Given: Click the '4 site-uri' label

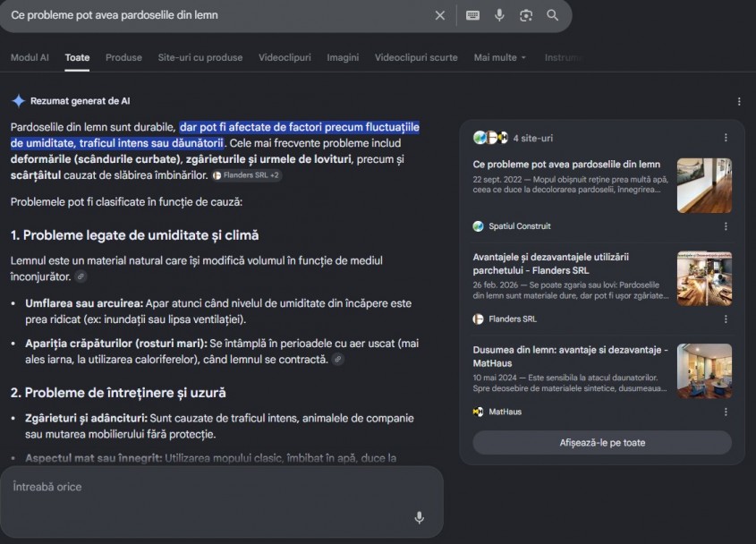Looking at the screenshot, I should [x=532, y=138].
